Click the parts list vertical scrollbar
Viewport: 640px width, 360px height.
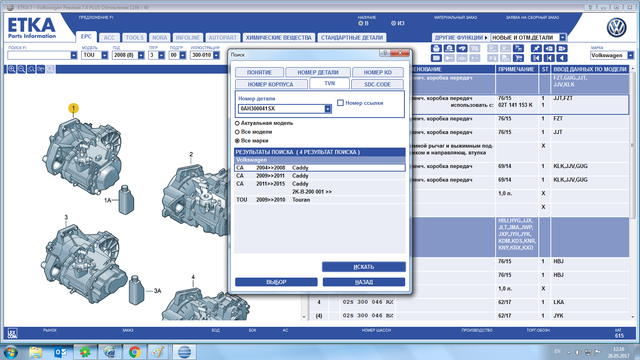click(633, 192)
